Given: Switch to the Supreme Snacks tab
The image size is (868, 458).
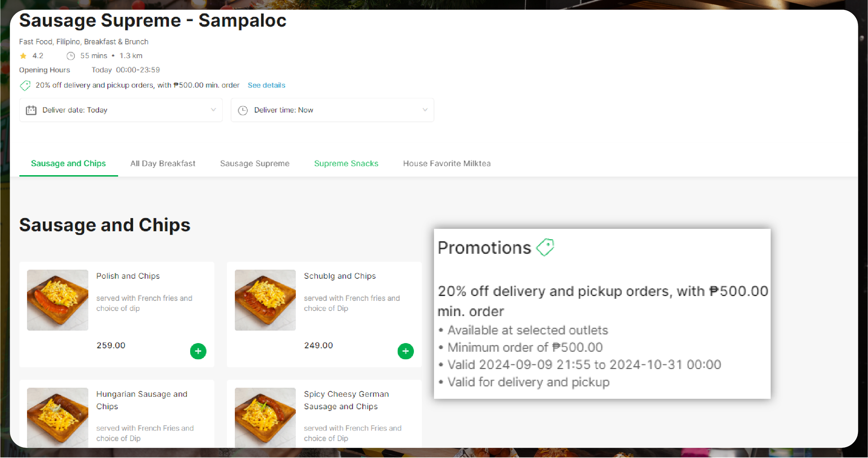Looking at the screenshot, I should click(346, 163).
